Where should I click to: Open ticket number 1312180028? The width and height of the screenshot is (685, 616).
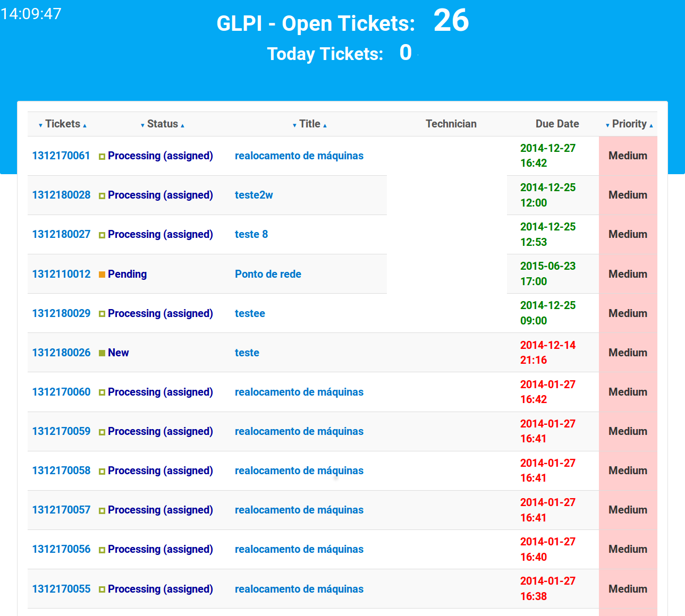pyautogui.click(x=61, y=195)
